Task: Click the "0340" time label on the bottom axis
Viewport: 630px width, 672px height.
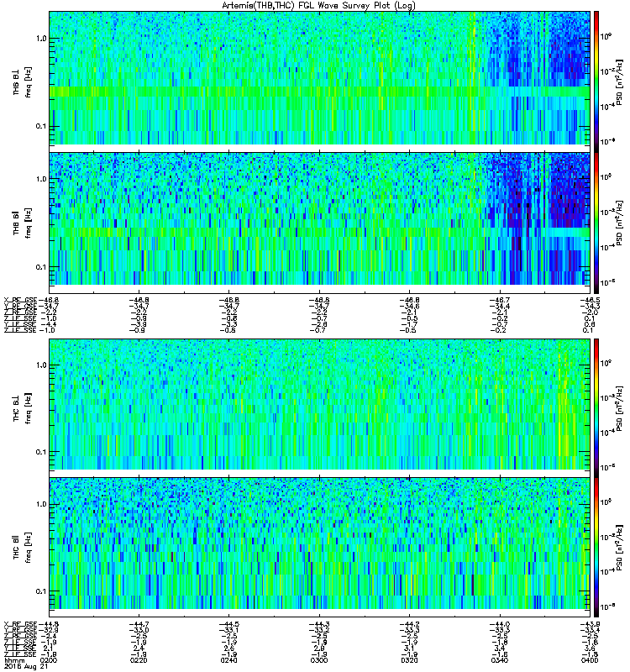Action: 500,660
